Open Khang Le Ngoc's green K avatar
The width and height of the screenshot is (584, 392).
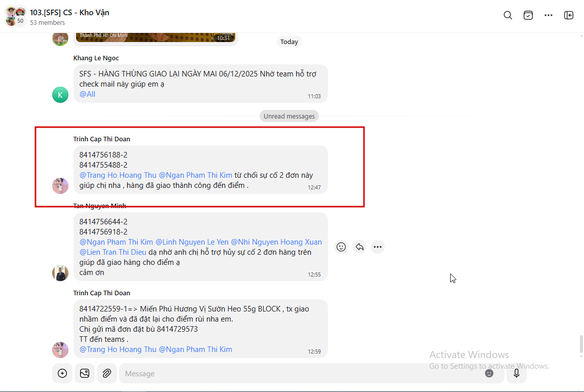pyautogui.click(x=60, y=95)
